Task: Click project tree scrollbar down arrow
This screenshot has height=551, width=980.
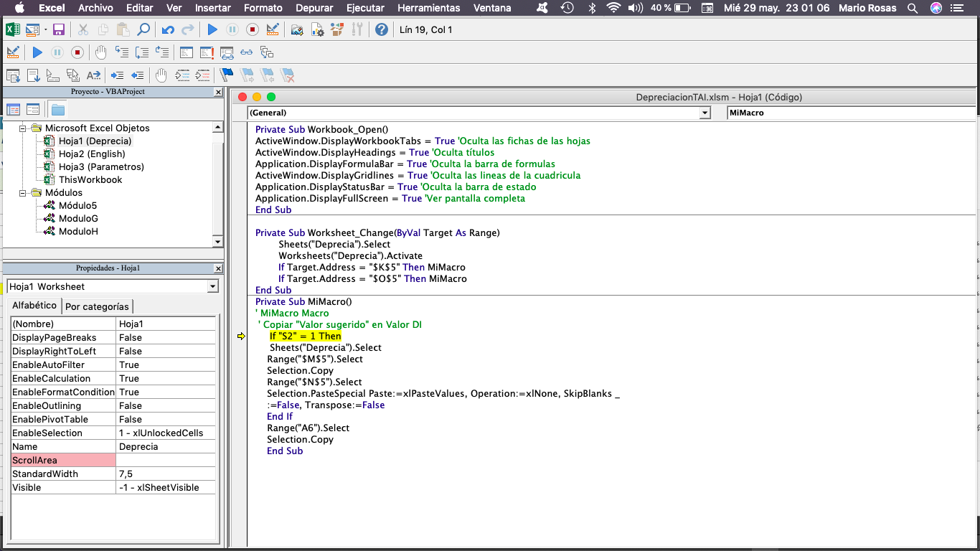Action: tap(218, 242)
